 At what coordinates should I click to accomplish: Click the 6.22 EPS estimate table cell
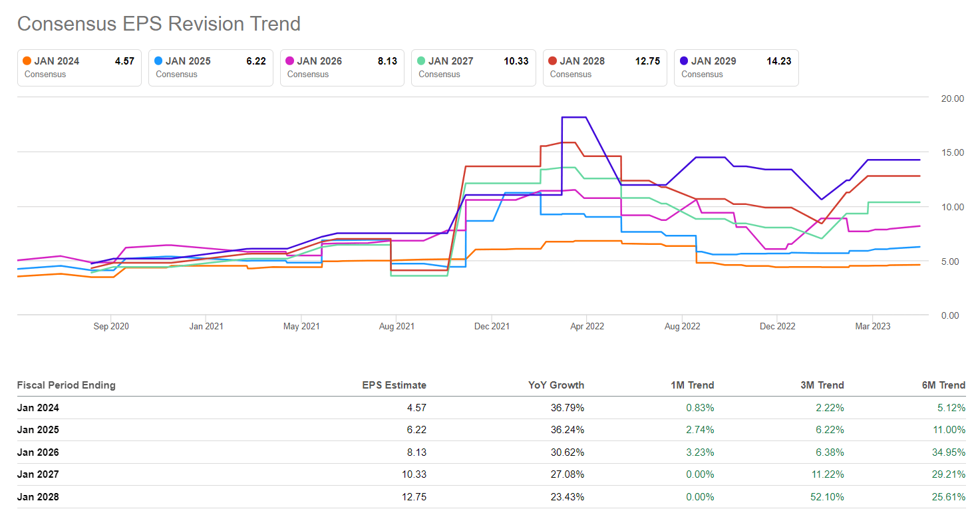(417, 430)
